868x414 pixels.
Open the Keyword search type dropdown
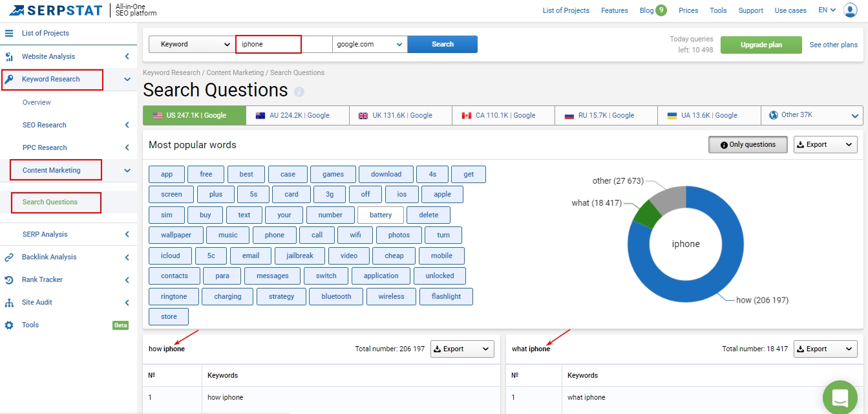(192, 44)
